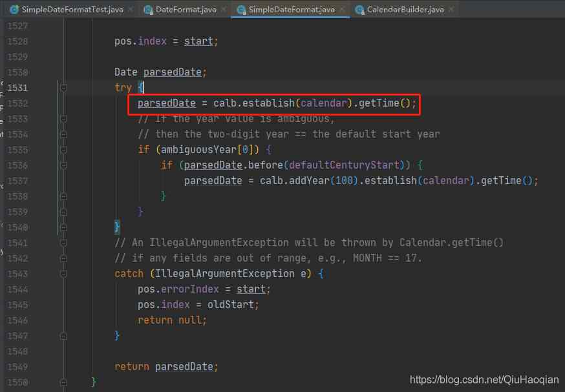
Task: Click the SimpleDateFormatTest.java file icon
Action: tap(14, 10)
